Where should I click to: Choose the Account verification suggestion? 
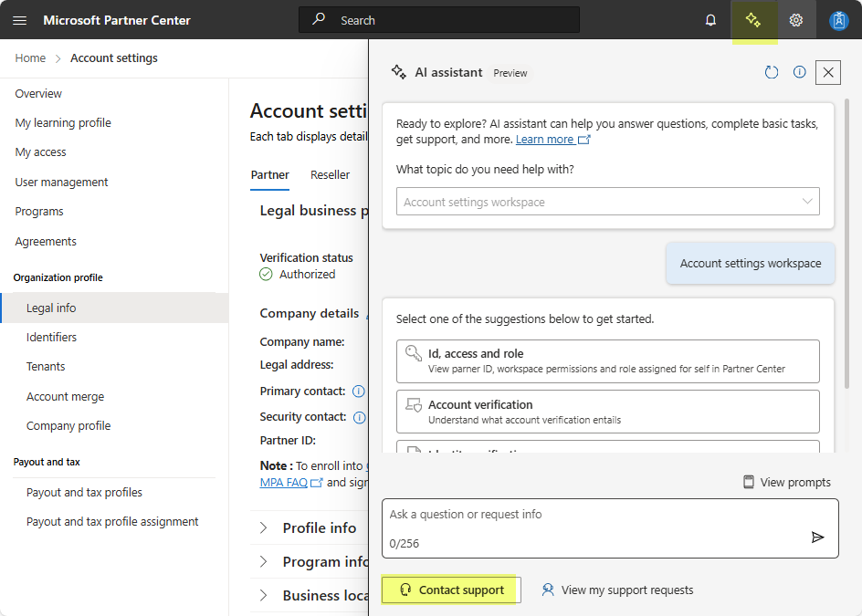point(607,412)
